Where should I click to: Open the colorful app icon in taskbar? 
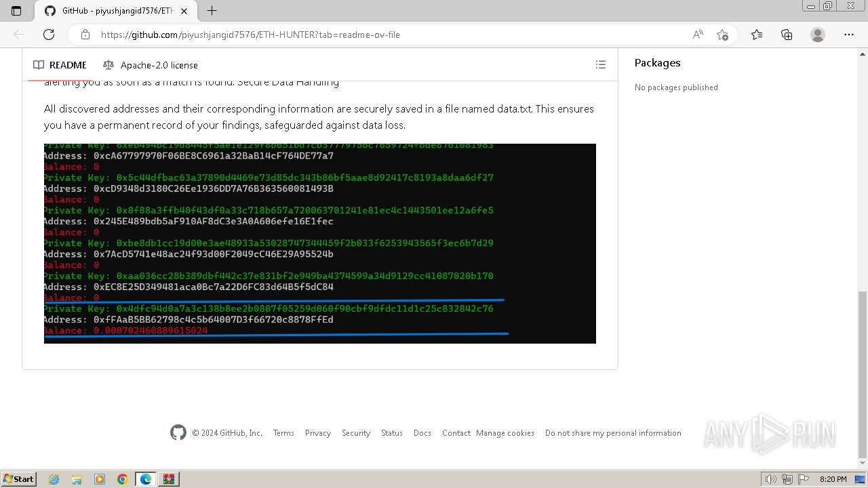point(169,479)
